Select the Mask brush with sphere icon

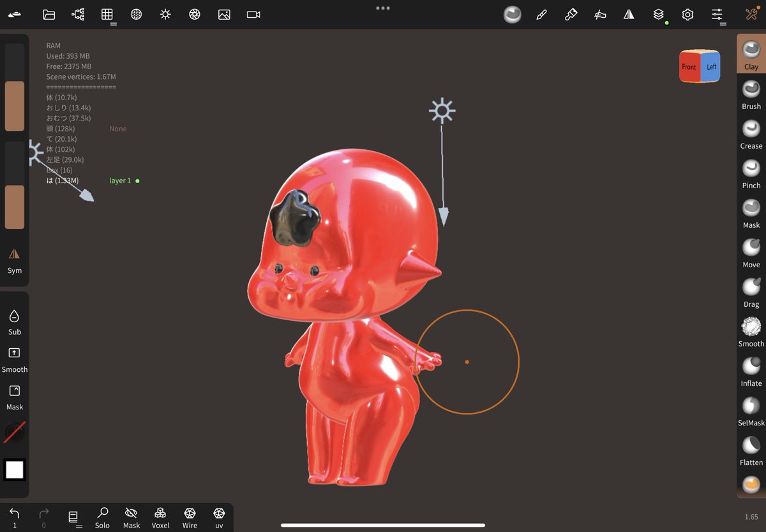(x=751, y=212)
